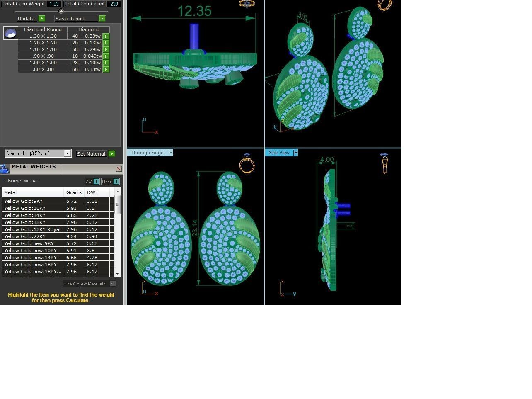Click the Through Finger viewport label
This screenshot has width=532, height=399.
[148, 153]
